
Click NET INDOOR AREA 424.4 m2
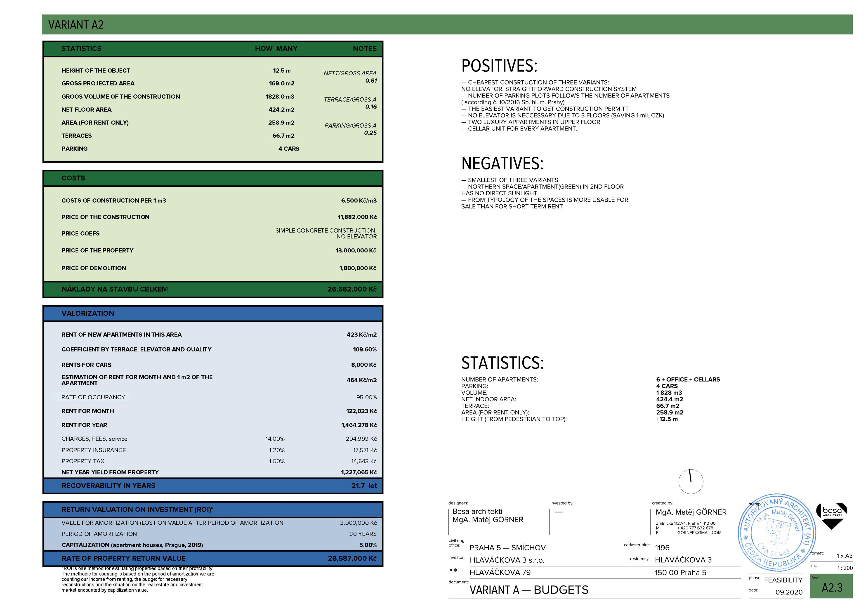click(x=670, y=399)
